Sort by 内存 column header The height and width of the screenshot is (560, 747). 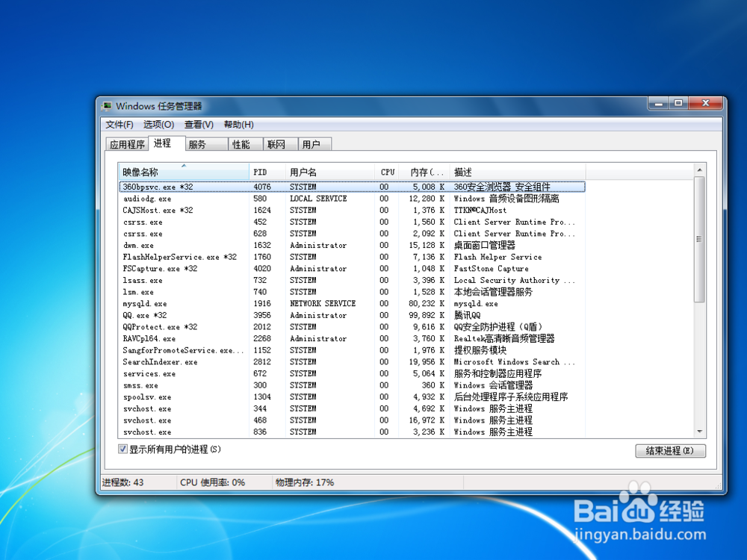click(x=424, y=172)
